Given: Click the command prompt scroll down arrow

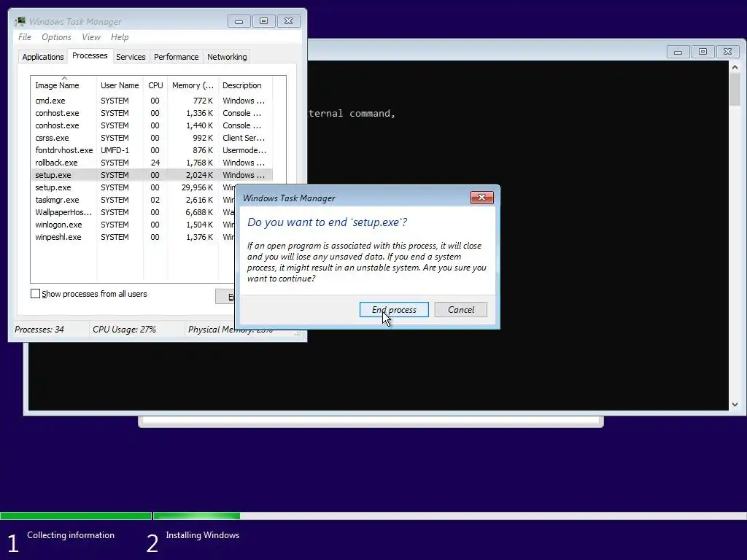Looking at the screenshot, I should 735,404.
